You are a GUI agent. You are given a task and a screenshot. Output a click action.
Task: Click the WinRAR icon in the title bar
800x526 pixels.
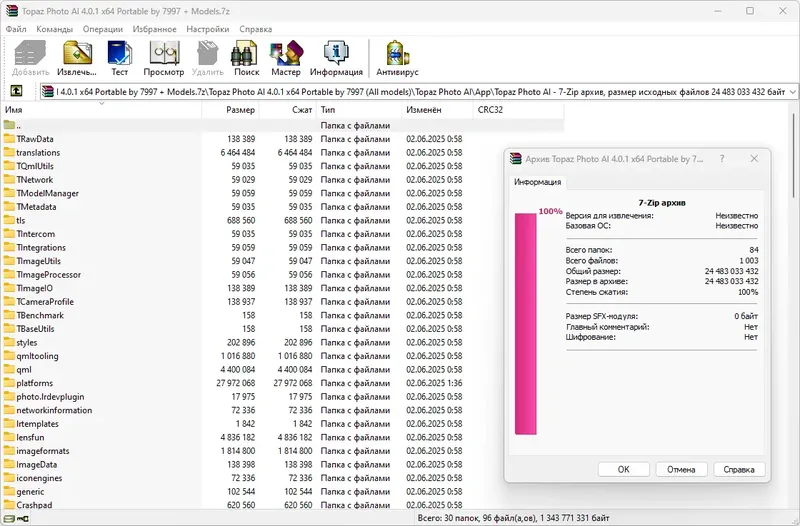[12, 11]
